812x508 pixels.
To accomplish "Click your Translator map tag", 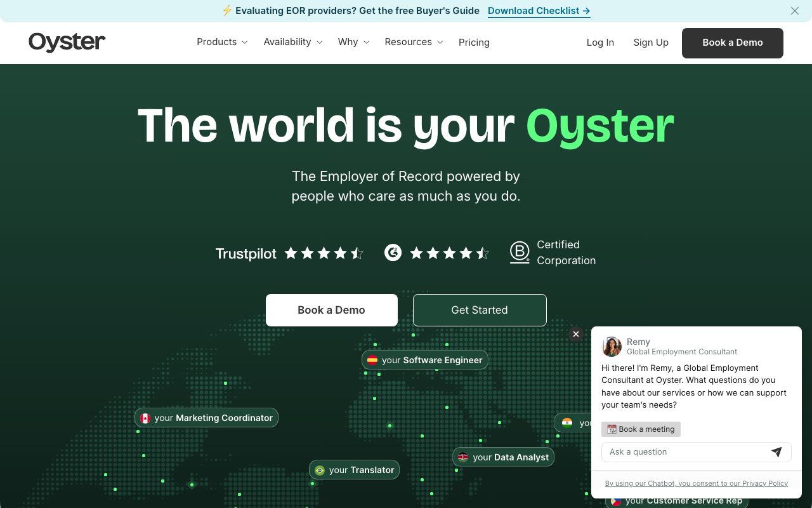I will (354, 470).
